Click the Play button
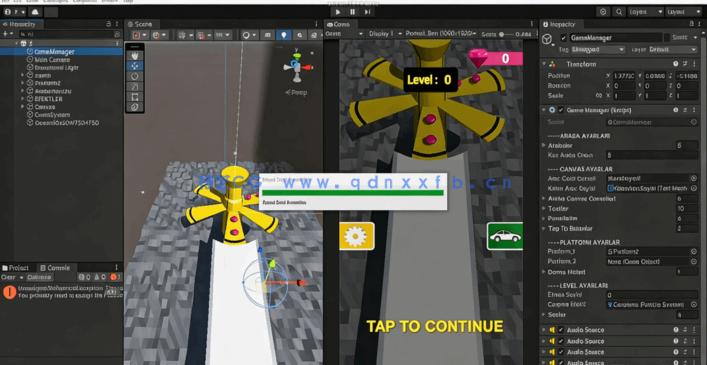The height and width of the screenshot is (365, 707). [x=338, y=12]
